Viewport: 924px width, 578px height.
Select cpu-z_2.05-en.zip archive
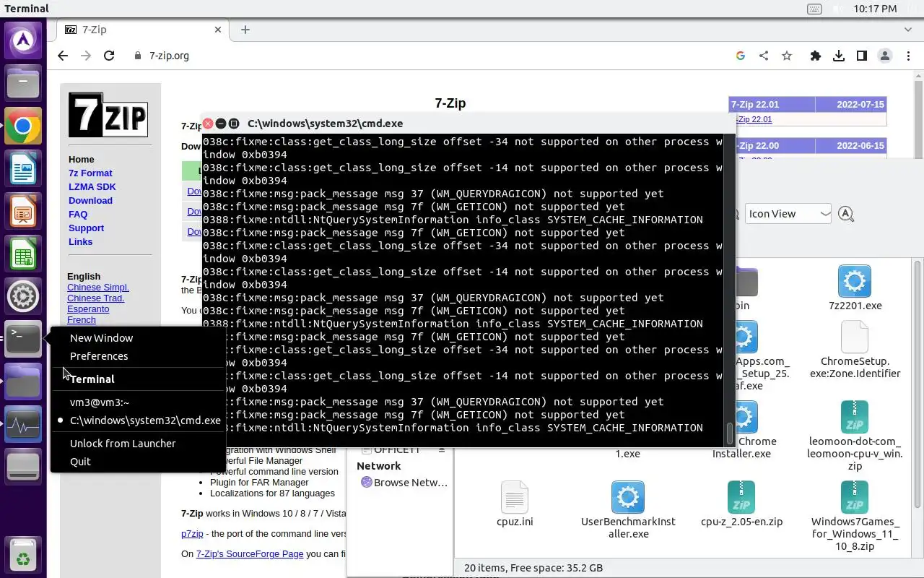(x=741, y=504)
